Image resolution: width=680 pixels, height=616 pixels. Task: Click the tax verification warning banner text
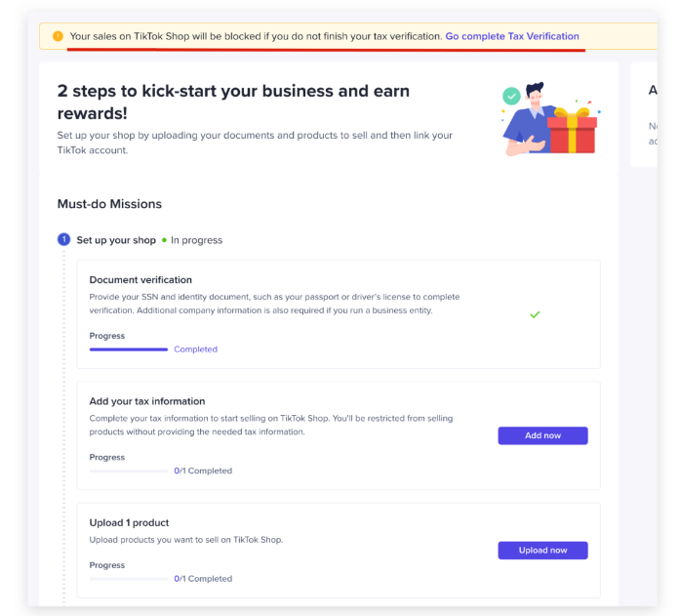click(x=256, y=36)
